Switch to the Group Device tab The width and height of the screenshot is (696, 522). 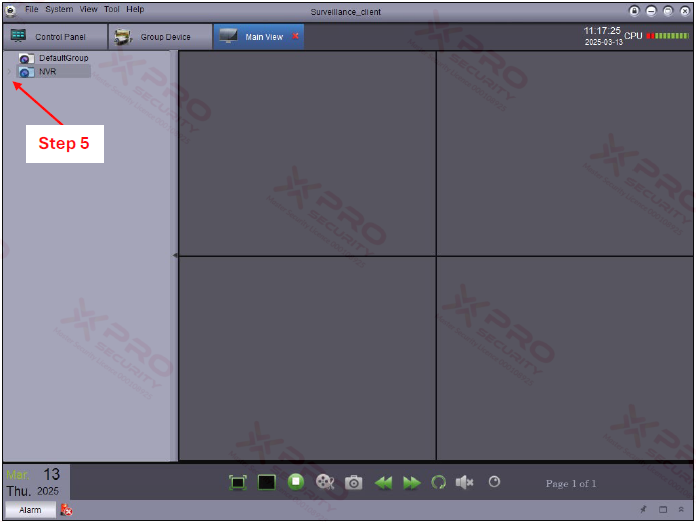pos(160,37)
